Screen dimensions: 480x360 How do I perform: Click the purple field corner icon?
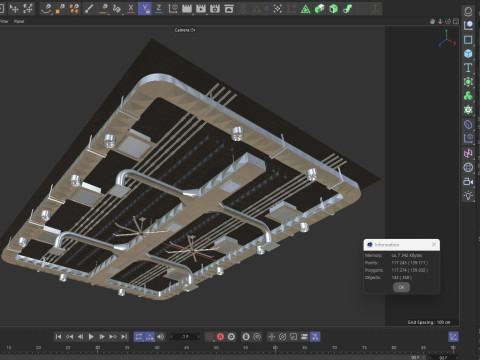pyautogui.click(x=468, y=139)
